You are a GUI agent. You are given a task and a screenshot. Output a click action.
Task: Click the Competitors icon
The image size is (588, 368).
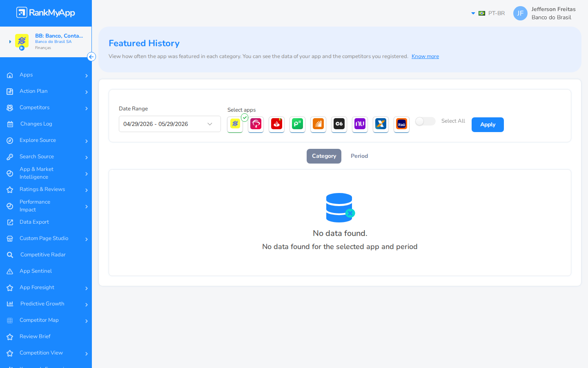click(10, 108)
